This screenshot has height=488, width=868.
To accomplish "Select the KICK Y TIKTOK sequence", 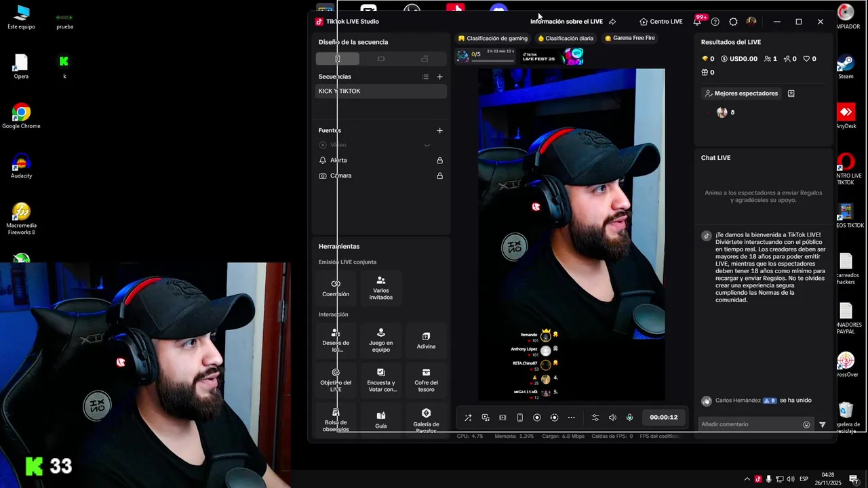I will 380,91.
